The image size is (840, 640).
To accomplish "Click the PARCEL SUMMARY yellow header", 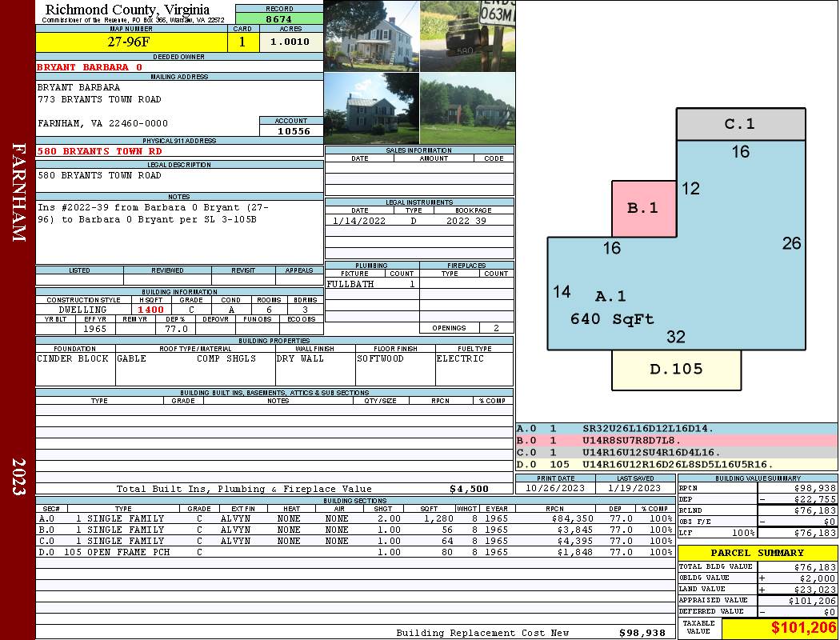I will [758, 553].
